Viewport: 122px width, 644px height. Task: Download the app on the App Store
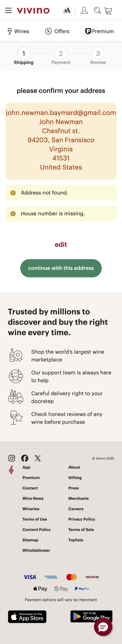coord(27,617)
